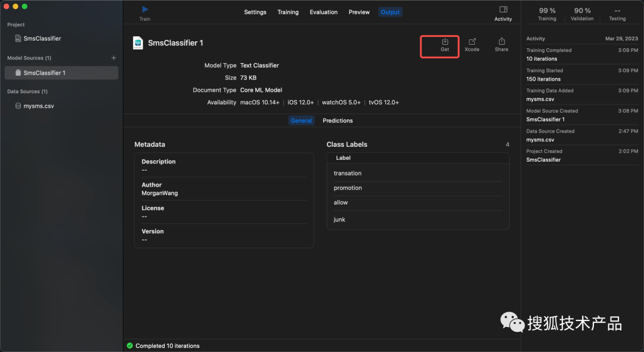
Task: Click the 90% Validation accuracy metric
Action: [x=582, y=14]
